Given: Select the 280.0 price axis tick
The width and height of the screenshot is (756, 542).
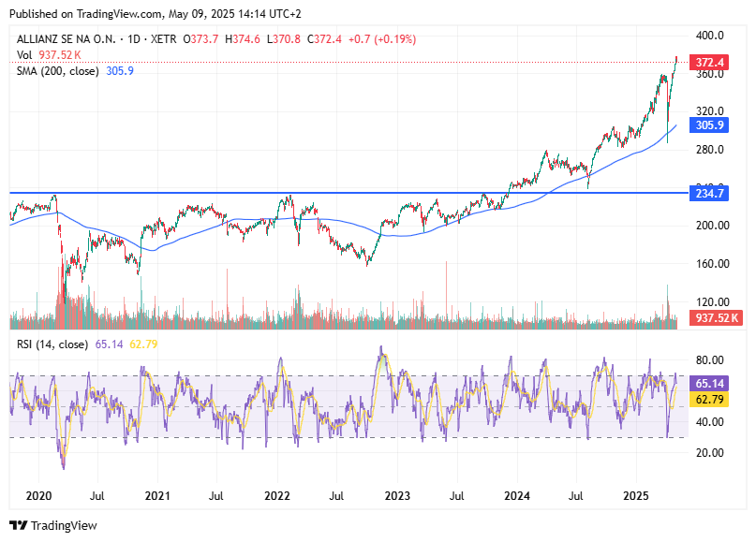Looking at the screenshot, I should [710, 150].
